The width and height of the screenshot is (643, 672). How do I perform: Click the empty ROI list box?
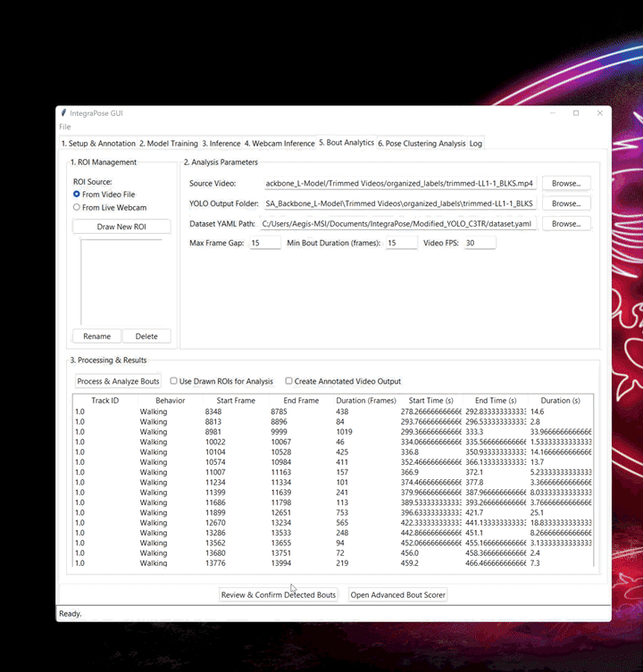(x=121, y=282)
